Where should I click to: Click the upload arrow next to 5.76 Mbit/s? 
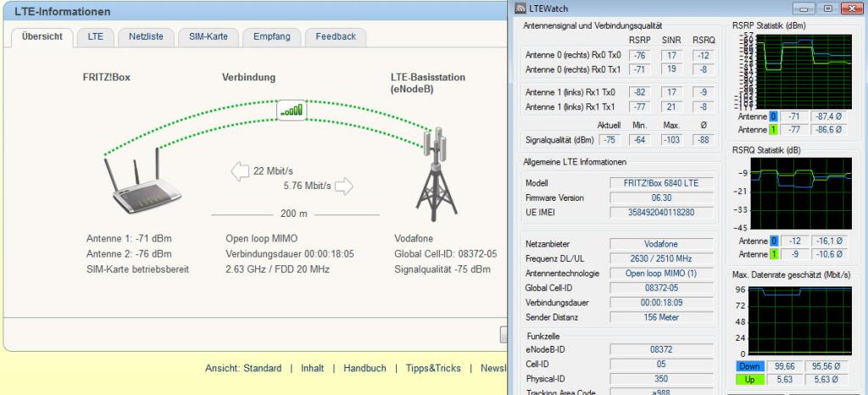[344, 186]
